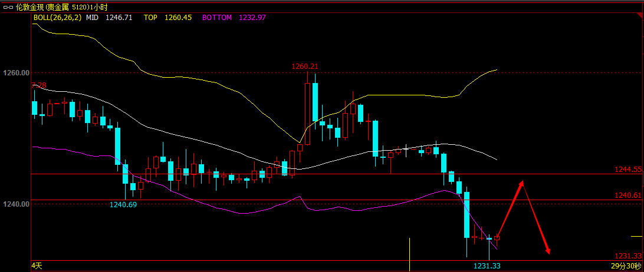Click the 1244.55 resistance line label
Viewport: 644px width, 272px height.
[x=627, y=170]
